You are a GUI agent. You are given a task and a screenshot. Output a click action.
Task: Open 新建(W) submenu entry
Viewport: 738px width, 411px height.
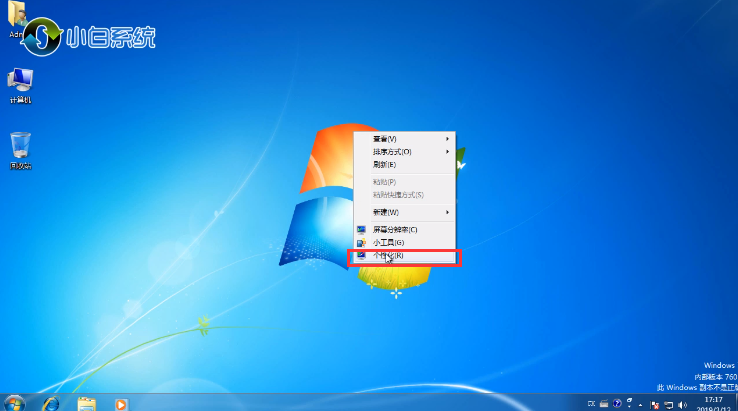tap(405, 212)
